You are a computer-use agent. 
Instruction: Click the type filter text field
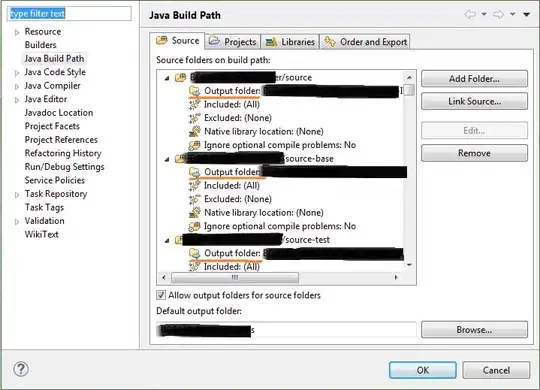[x=69, y=13]
